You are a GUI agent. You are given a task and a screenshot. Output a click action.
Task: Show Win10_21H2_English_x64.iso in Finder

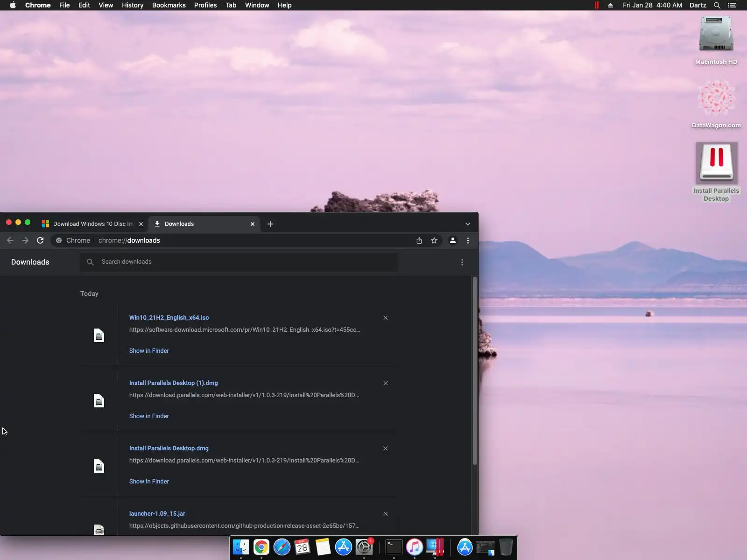pos(149,351)
